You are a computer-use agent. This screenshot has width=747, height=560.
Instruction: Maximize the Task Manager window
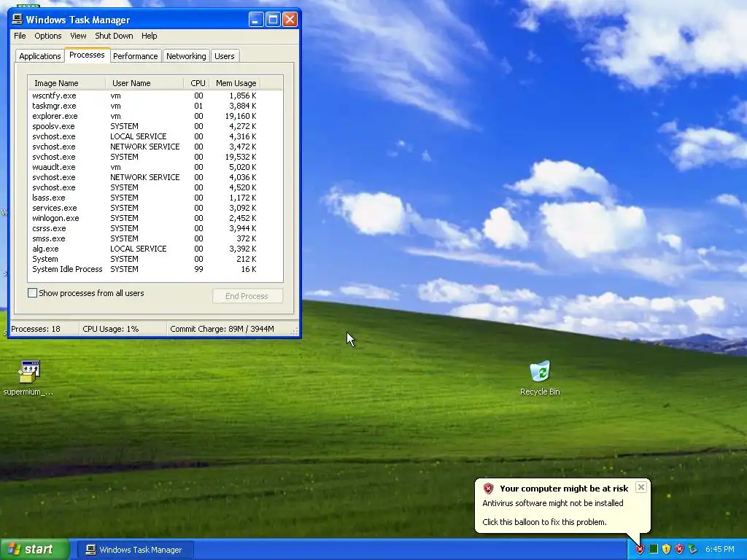(273, 20)
